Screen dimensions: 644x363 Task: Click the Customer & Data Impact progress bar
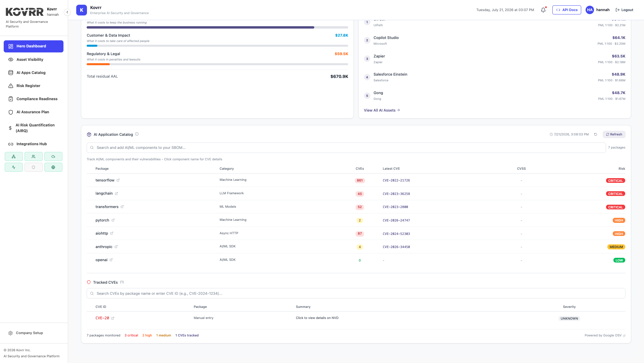click(x=217, y=46)
